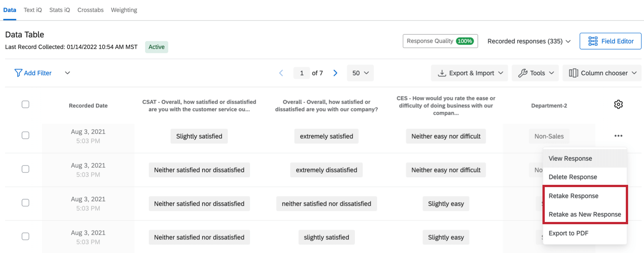Viewport: 644px width, 253px height.
Task: Select Export to PDF option
Action: click(568, 233)
